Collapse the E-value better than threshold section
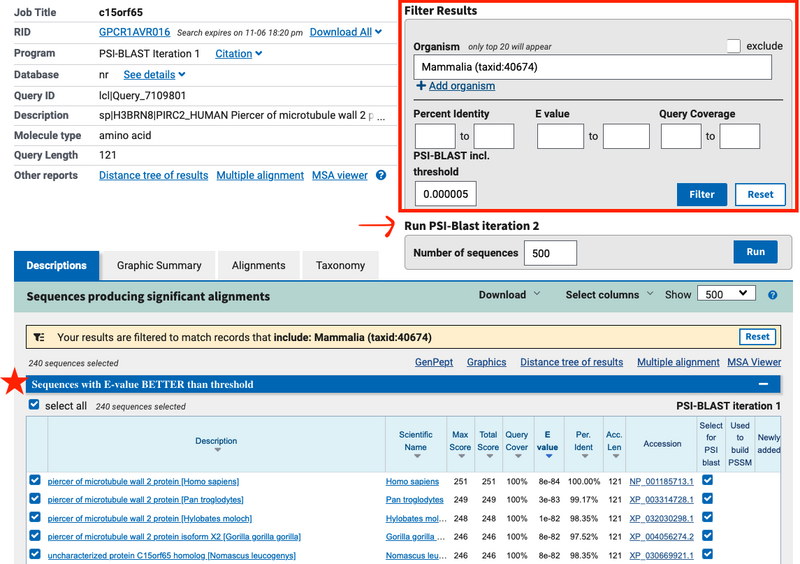The height and width of the screenshot is (564, 800). (x=763, y=384)
